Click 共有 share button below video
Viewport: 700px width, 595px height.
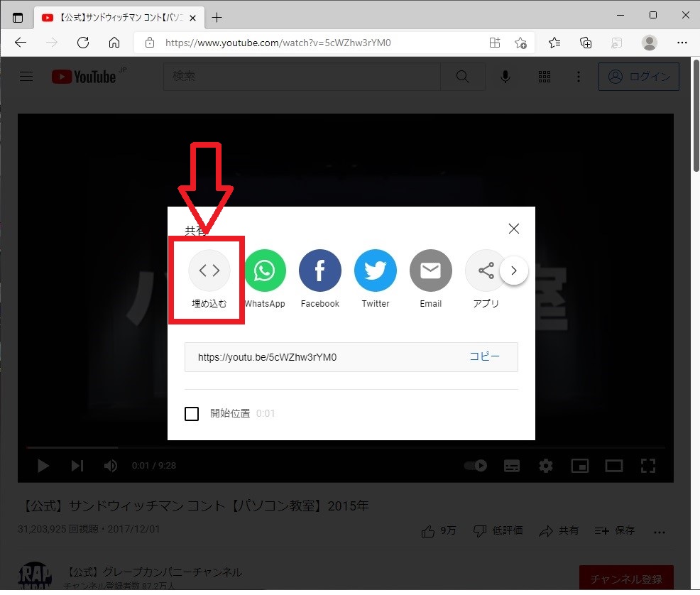coord(559,530)
